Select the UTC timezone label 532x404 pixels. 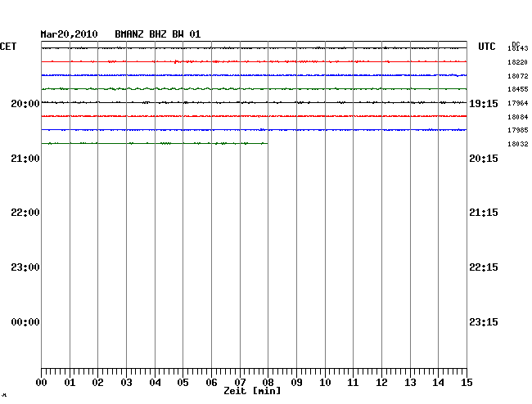click(x=487, y=47)
